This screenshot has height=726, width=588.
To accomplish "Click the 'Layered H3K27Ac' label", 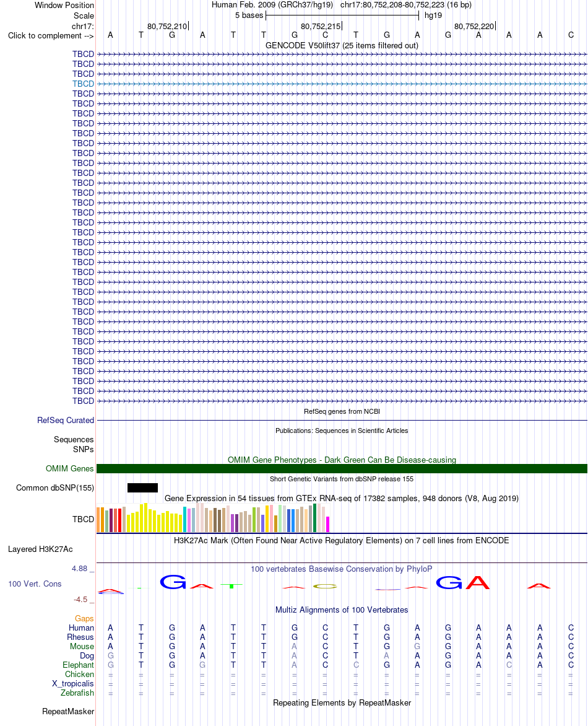I will 40,549.
